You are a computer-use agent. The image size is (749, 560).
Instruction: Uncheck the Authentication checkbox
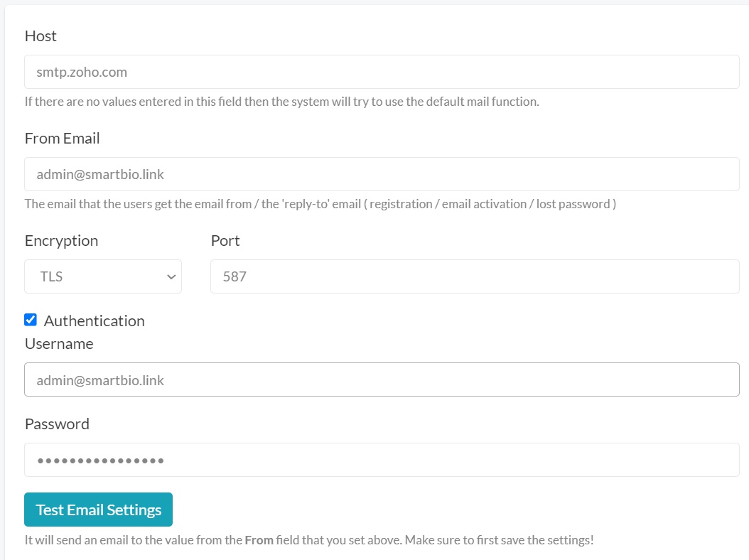(x=31, y=320)
